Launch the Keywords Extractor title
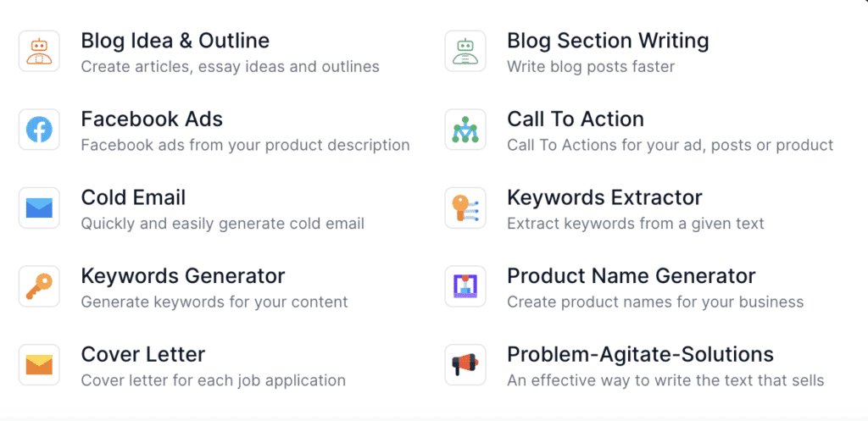The height and width of the screenshot is (421, 868). 604,198
